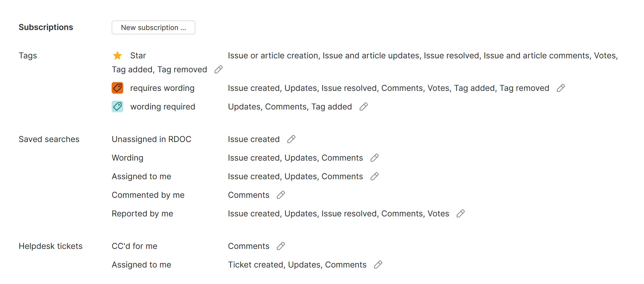Edit the wording required tag subscription

coord(364,107)
